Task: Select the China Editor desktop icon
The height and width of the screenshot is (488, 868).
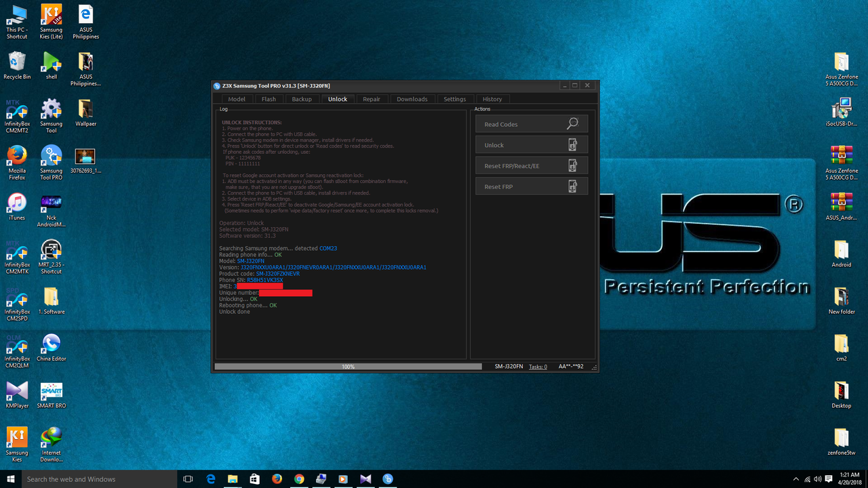Action: pyautogui.click(x=52, y=348)
